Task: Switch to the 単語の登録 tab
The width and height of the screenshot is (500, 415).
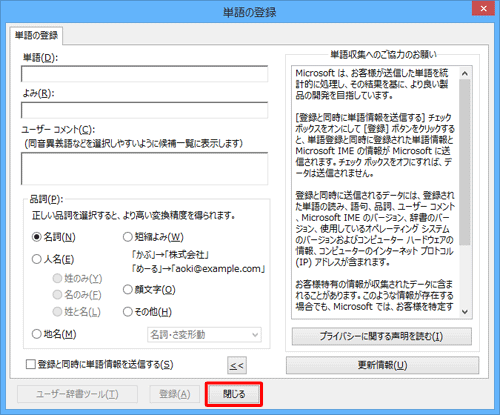Action: pyautogui.click(x=36, y=35)
